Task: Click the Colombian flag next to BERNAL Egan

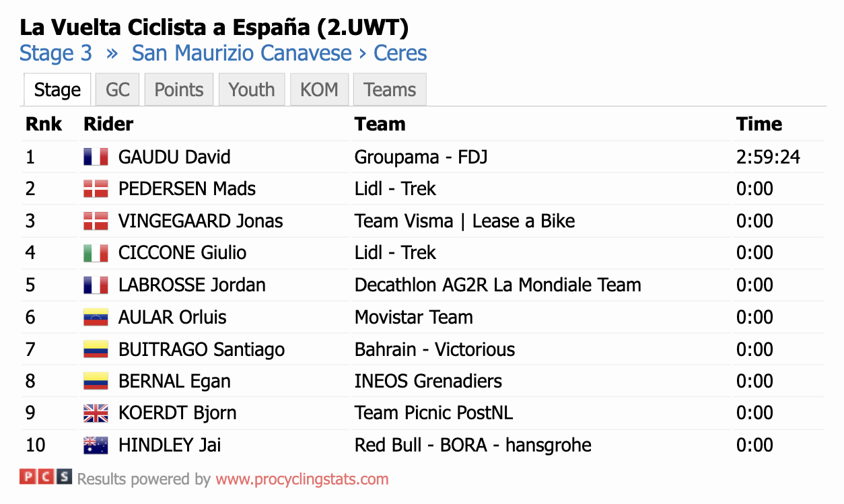Action: 96,381
